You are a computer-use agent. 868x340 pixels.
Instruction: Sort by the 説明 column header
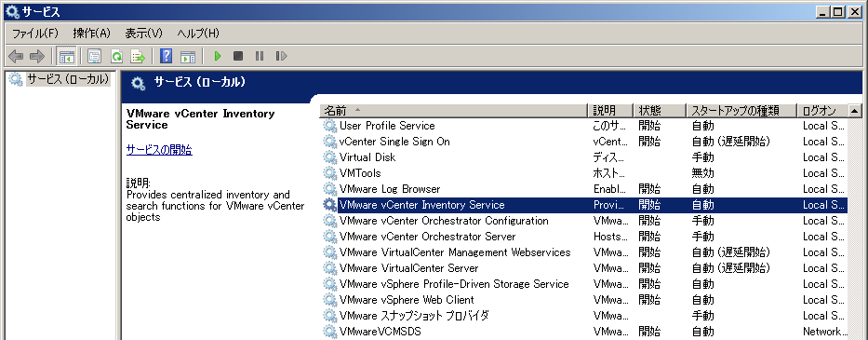(610, 111)
